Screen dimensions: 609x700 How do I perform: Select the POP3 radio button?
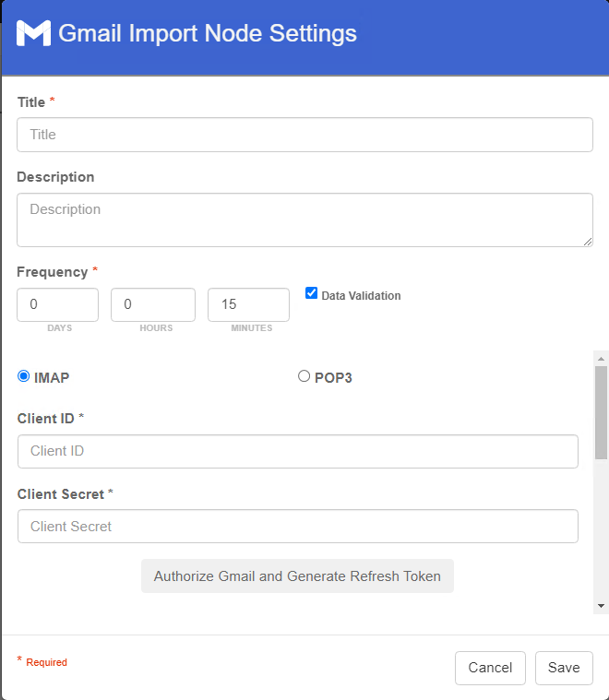click(304, 376)
